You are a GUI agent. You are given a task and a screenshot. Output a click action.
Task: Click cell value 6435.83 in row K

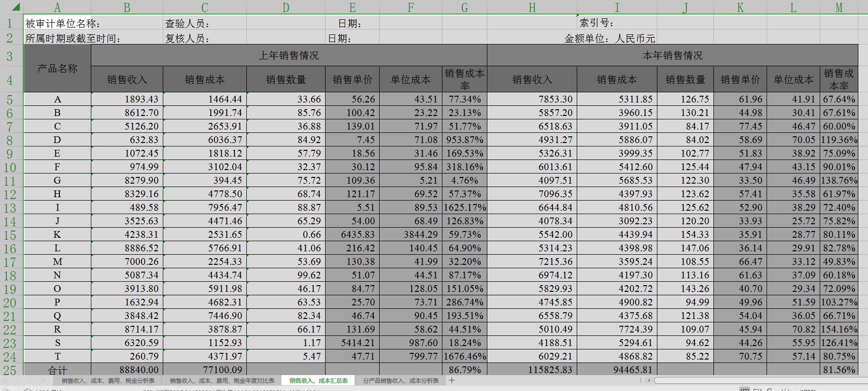pyautogui.click(x=352, y=234)
